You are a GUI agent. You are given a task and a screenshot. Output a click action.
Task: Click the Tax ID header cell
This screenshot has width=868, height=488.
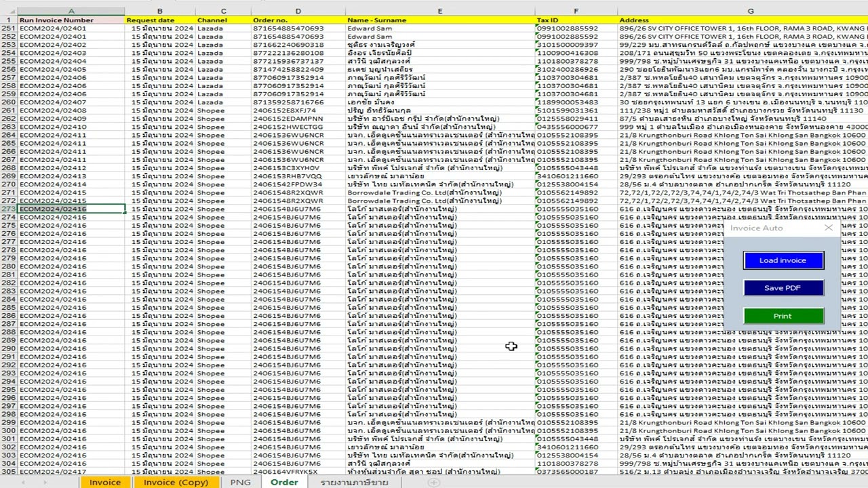(x=576, y=20)
